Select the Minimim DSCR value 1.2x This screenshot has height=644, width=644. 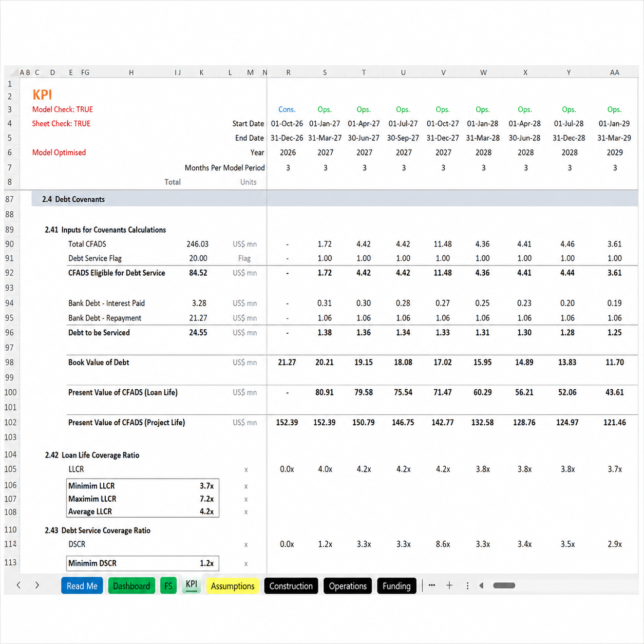pyautogui.click(x=207, y=563)
